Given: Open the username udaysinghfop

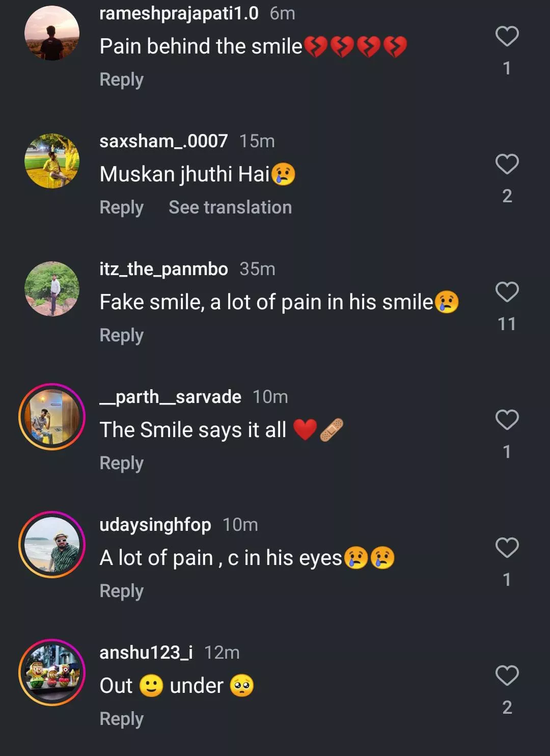Looking at the screenshot, I should (x=155, y=525).
